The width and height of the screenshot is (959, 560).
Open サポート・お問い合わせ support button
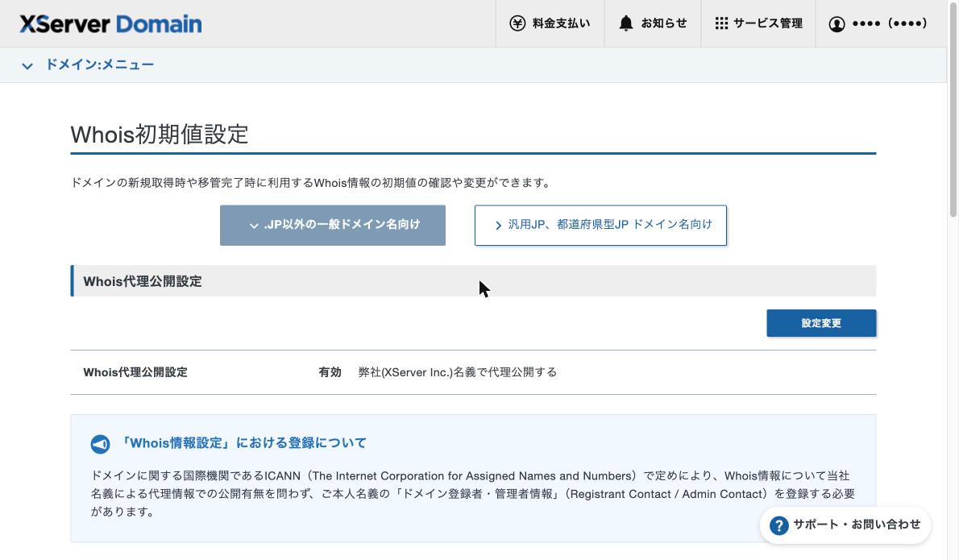[x=845, y=525]
